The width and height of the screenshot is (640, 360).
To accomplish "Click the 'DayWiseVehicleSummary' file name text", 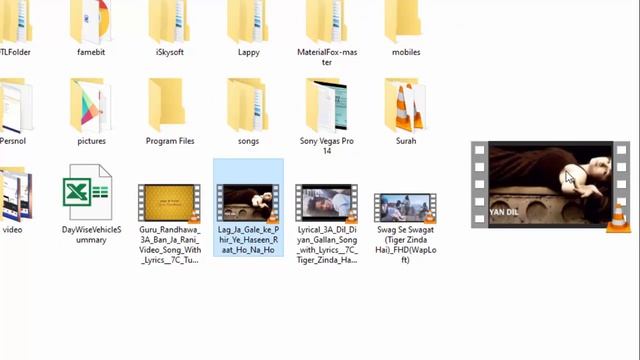I will [91, 235].
